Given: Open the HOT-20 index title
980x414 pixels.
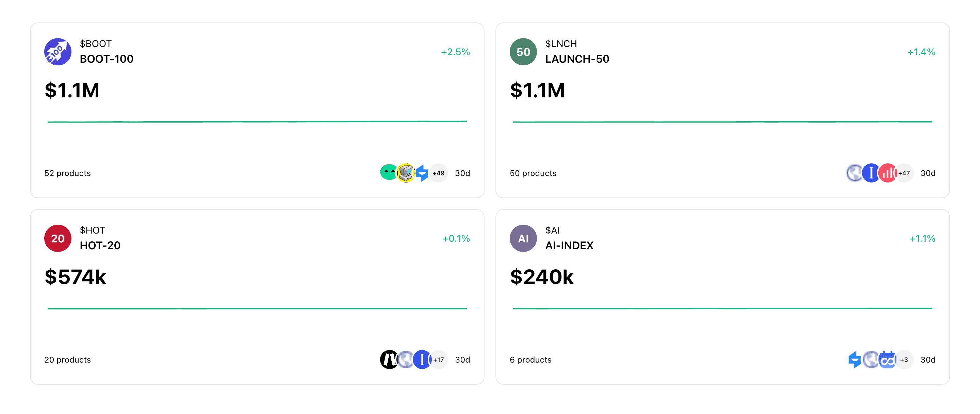Looking at the screenshot, I should tap(100, 245).
